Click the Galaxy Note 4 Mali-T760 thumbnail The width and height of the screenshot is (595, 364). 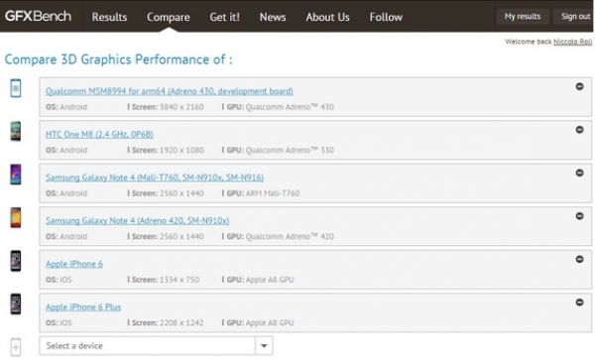16,175
